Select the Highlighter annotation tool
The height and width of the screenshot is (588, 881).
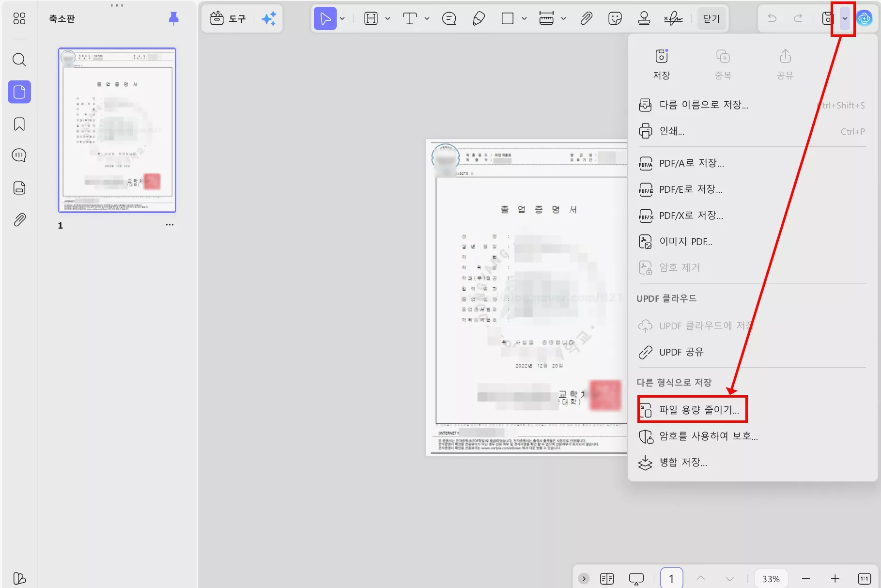tap(478, 18)
